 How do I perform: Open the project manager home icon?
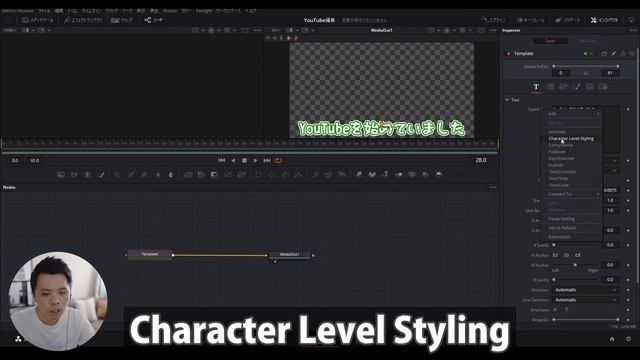pos(612,339)
